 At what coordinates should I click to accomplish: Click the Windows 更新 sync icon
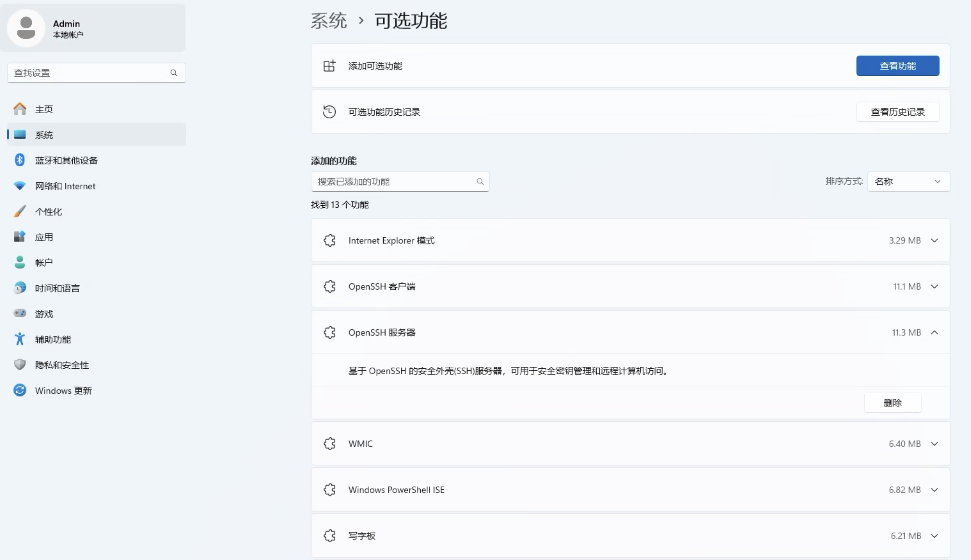(20, 390)
